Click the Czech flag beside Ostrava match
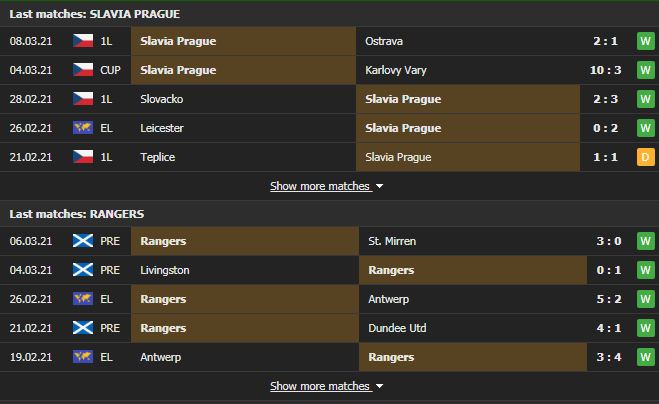 83,41
